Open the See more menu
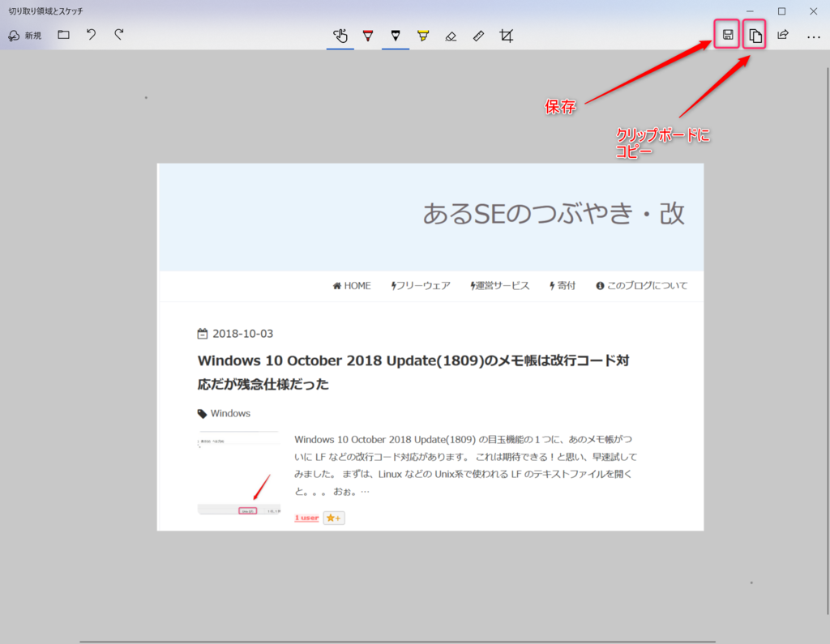 (x=812, y=35)
